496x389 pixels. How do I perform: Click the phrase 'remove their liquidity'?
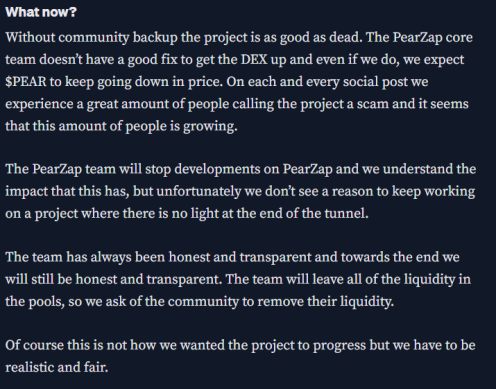point(325,301)
